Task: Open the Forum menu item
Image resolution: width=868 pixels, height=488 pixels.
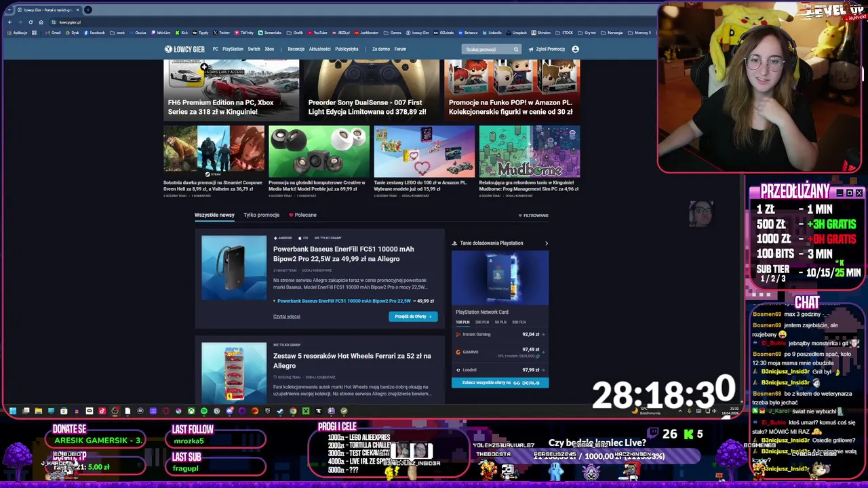Action: [400, 49]
